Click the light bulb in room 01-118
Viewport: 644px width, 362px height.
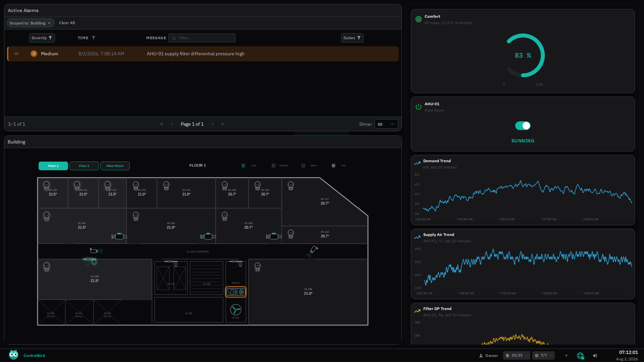click(x=291, y=234)
